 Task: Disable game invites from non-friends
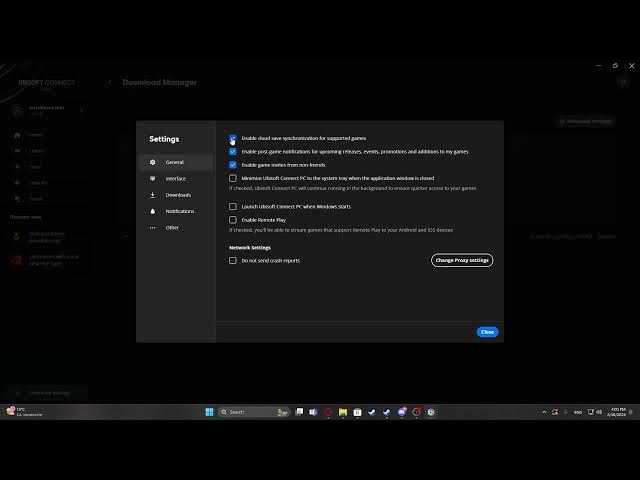[x=233, y=165]
